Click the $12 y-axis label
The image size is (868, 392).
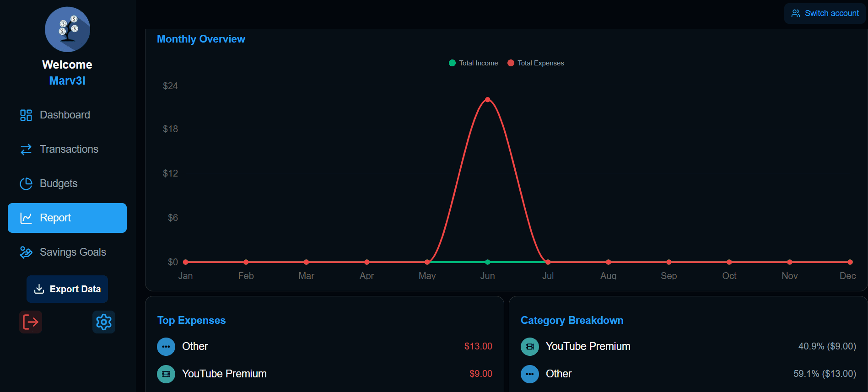(170, 173)
